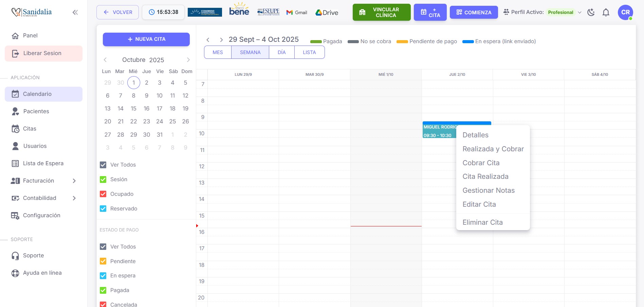644x307 pixels.
Task: Collapse the sidebar with double-chevron icon
Action: tap(75, 13)
